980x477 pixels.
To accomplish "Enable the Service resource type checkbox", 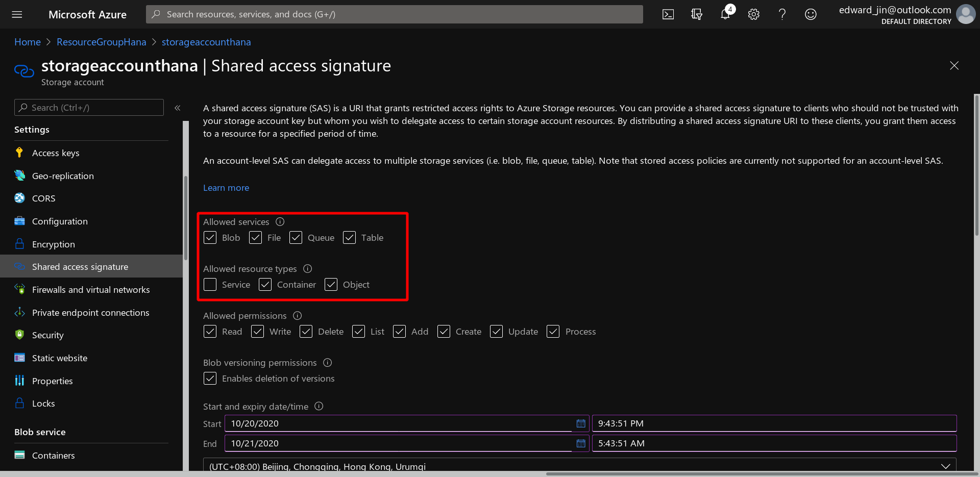I will 210,285.
